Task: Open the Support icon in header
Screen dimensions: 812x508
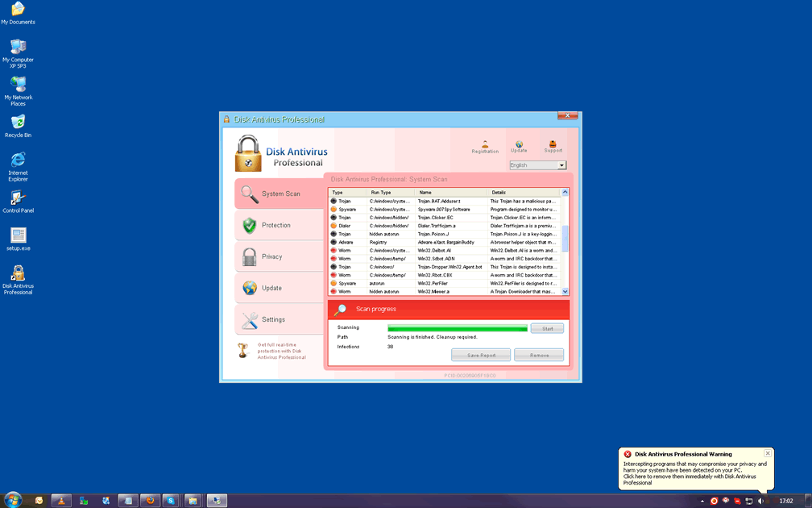Action: tap(553, 145)
